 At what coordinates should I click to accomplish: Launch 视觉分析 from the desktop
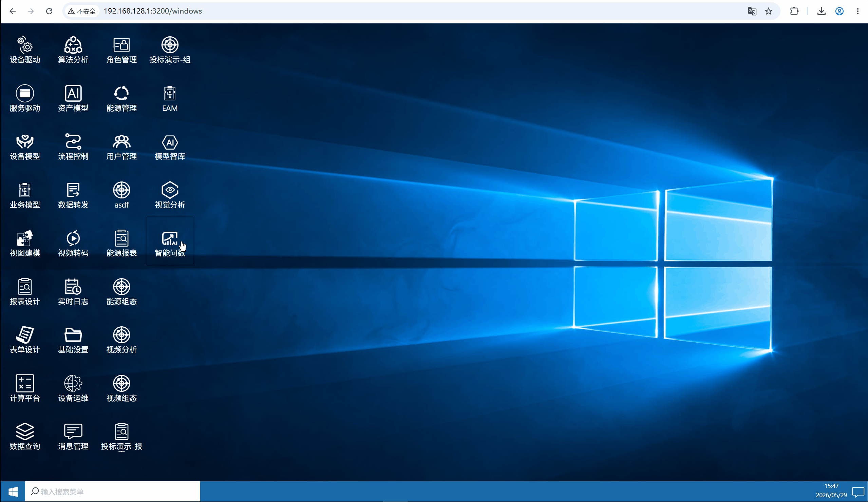pyautogui.click(x=170, y=195)
